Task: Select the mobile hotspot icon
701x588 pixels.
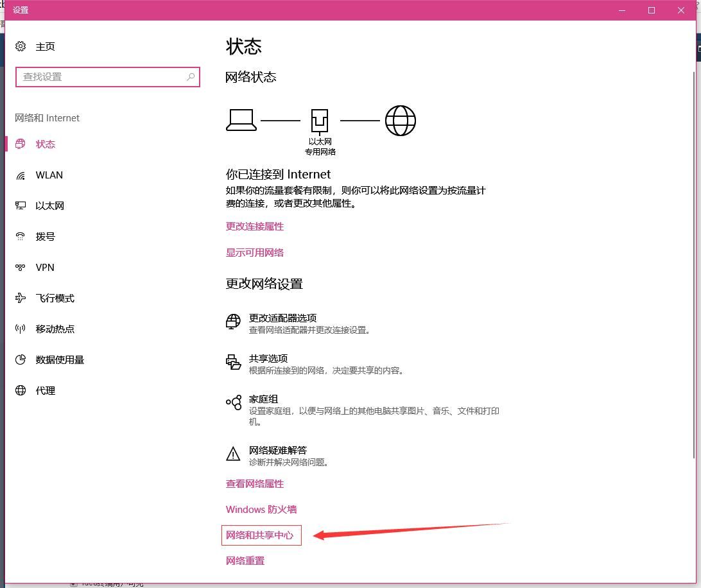Action: pyautogui.click(x=21, y=329)
